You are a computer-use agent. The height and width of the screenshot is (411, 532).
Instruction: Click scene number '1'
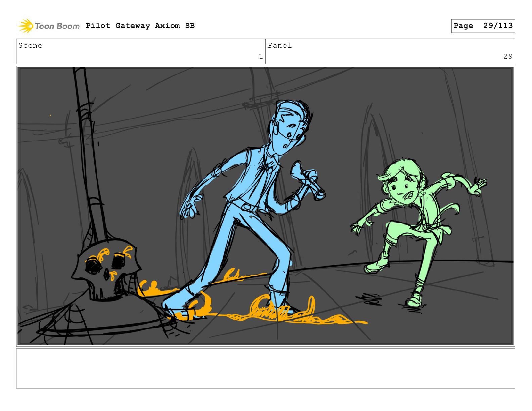click(261, 57)
